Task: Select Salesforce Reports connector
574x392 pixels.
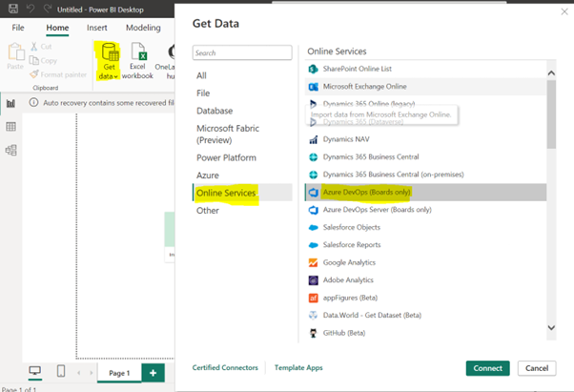Action: pos(426,245)
